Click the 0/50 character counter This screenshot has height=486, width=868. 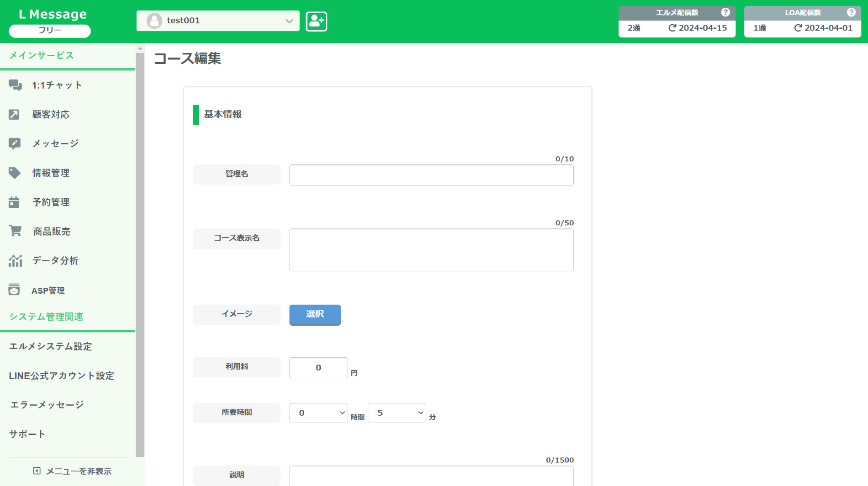(565, 223)
